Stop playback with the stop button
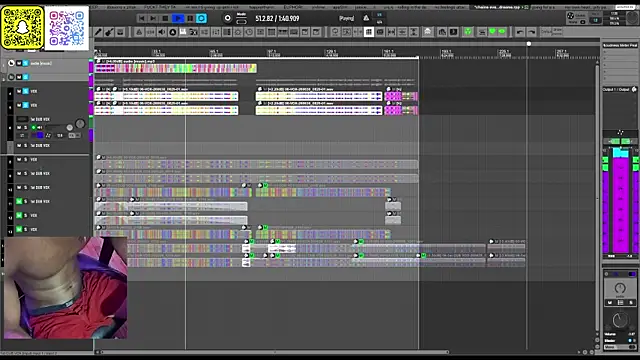Image resolution: width=640 pixels, height=360 pixels. click(x=165, y=18)
